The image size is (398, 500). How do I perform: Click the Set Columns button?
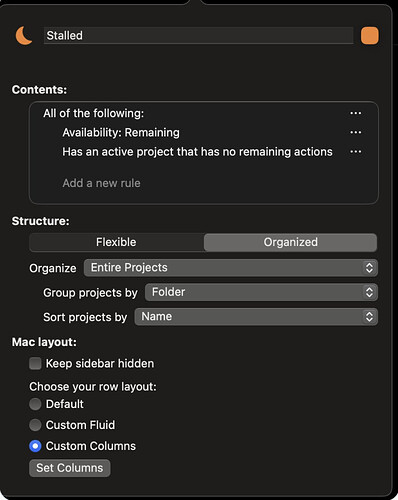[70, 468]
